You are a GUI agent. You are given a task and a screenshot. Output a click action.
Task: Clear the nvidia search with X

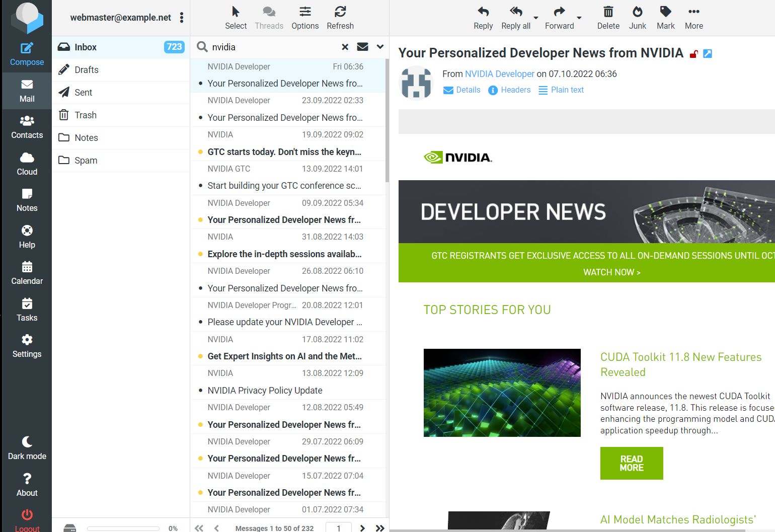(345, 47)
